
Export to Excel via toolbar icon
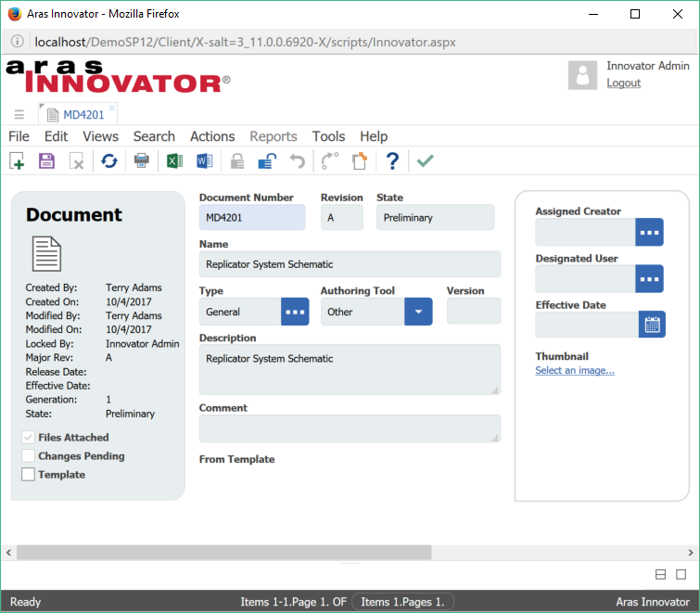pyautogui.click(x=174, y=160)
